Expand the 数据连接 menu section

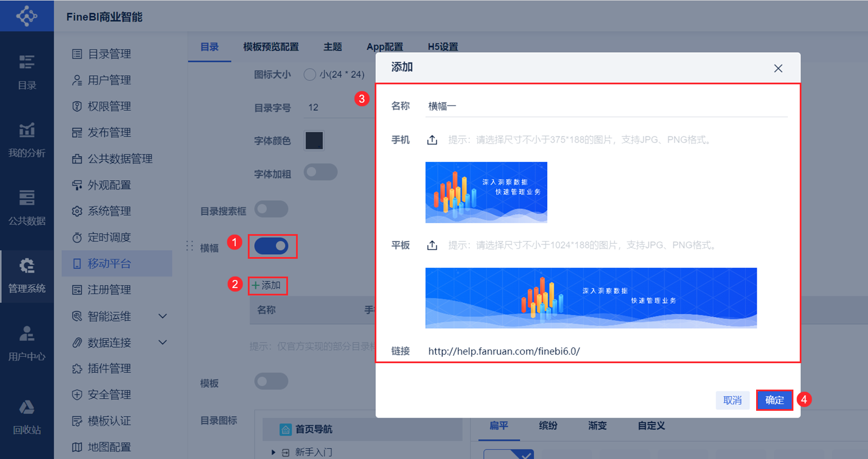(162, 342)
